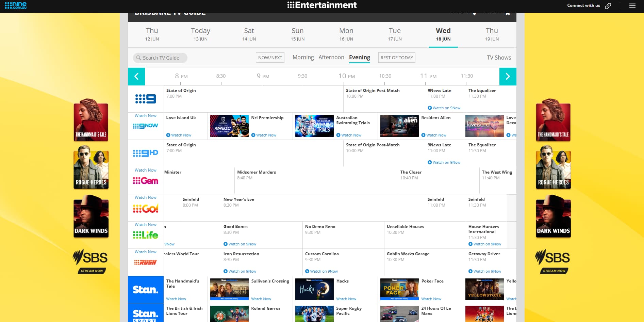Screen dimensions: 644x322
Task: Open the 9Gem channel logo
Action: coord(146,181)
